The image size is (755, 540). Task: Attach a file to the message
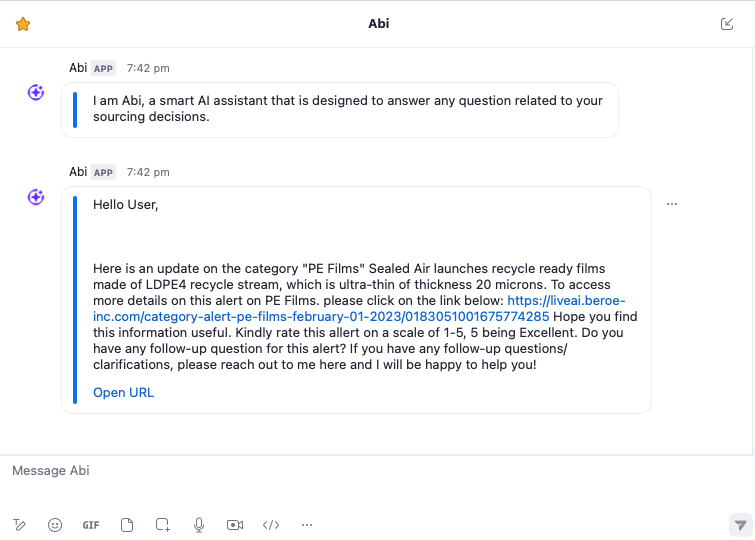pyautogui.click(x=127, y=524)
